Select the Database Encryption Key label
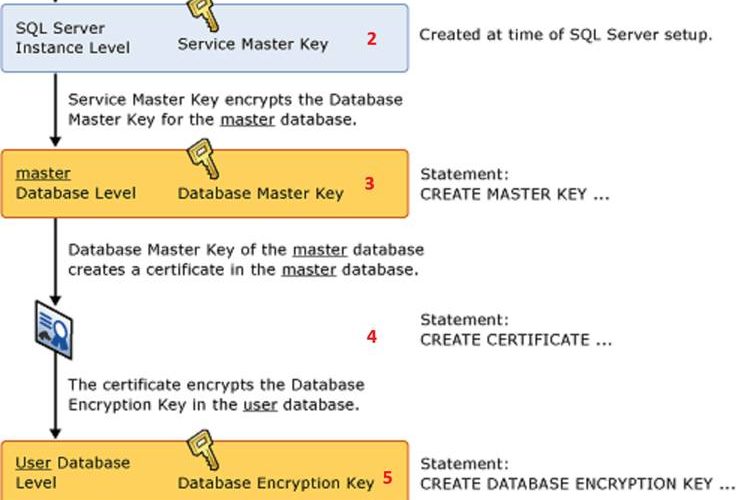The image size is (756, 500). coord(275,483)
